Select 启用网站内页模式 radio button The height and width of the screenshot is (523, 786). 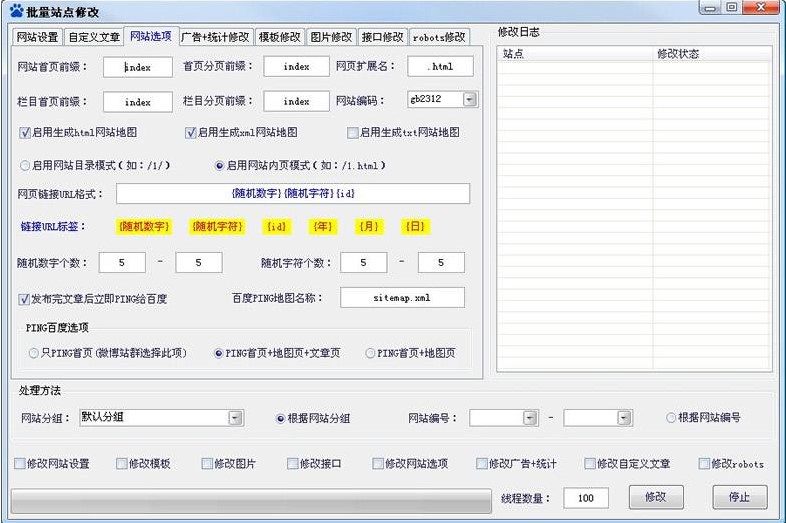pos(219,165)
